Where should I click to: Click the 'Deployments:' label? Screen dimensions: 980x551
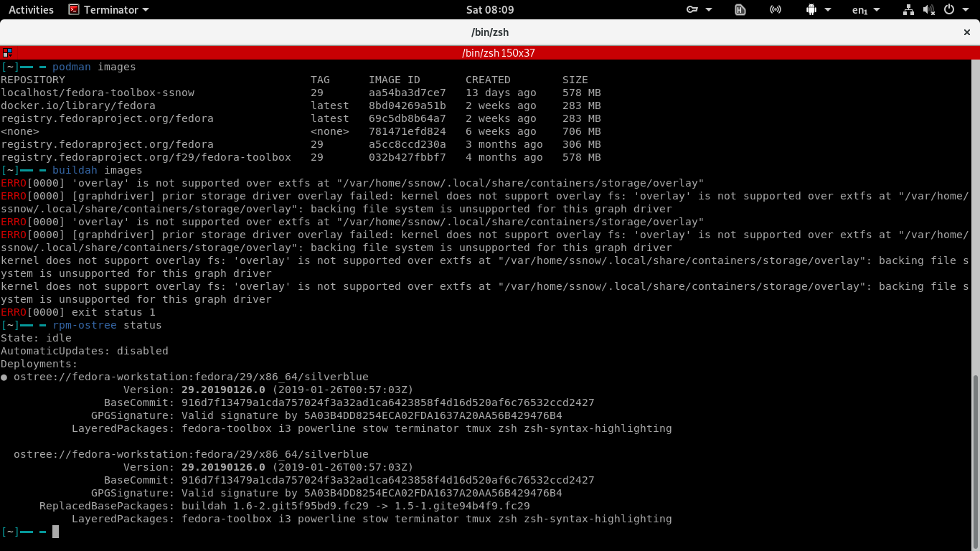coord(39,364)
